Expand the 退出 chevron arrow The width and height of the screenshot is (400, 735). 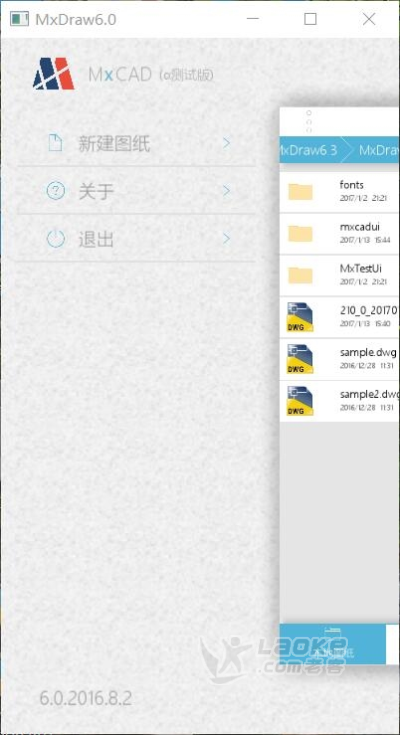coord(226,239)
